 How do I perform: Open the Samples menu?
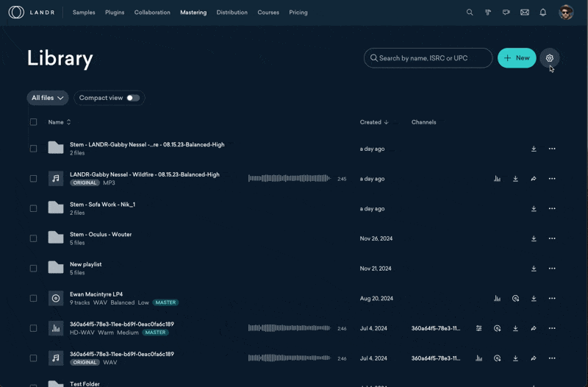tap(84, 13)
